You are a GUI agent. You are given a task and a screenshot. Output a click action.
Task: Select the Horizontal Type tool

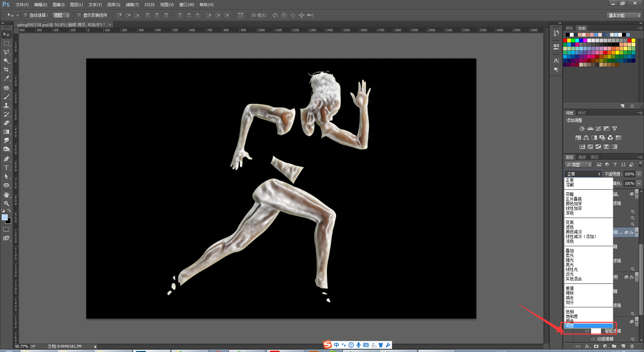click(x=6, y=168)
